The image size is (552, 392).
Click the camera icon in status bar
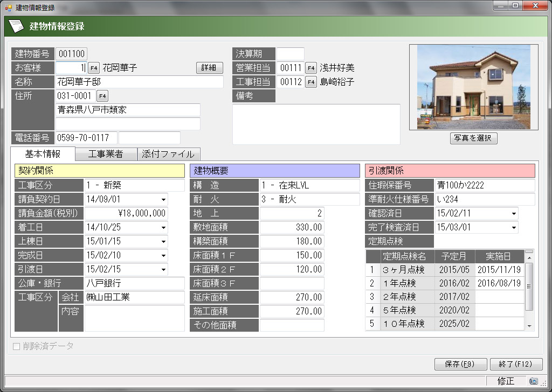coord(533,381)
